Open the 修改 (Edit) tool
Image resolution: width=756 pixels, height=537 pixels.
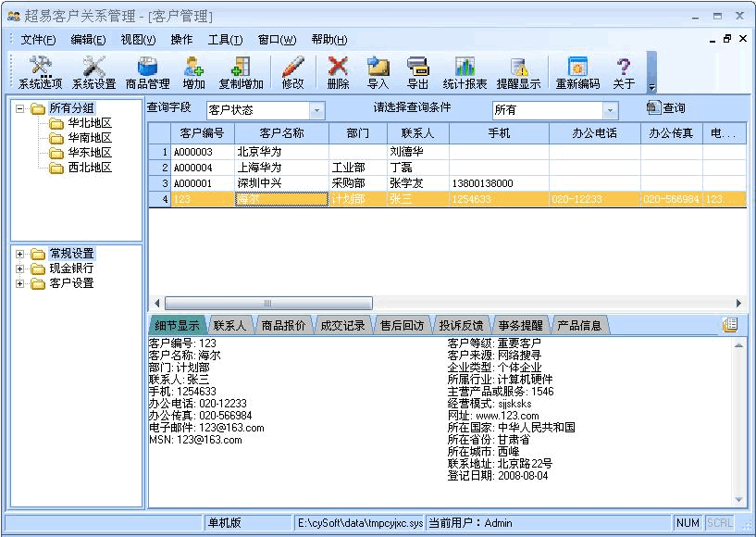point(291,72)
